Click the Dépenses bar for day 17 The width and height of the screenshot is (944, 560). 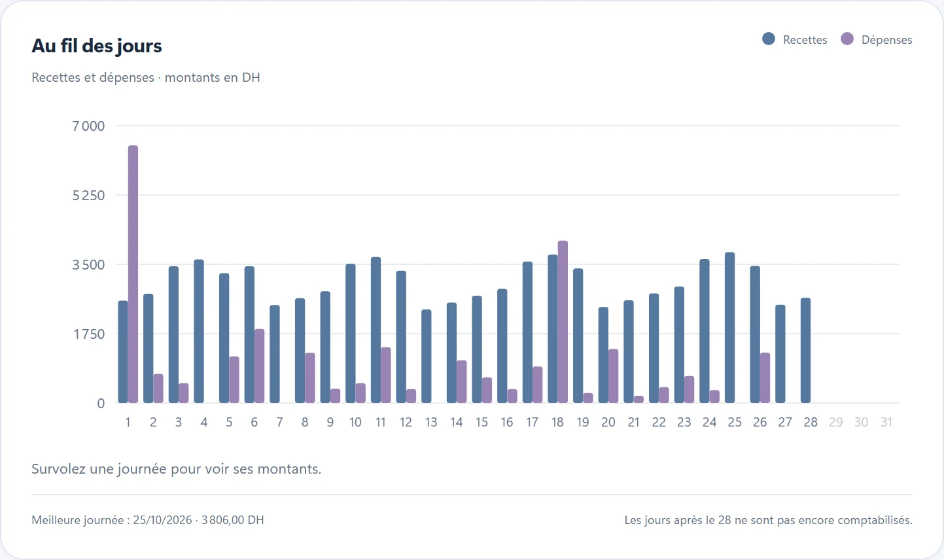[x=538, y=385]
